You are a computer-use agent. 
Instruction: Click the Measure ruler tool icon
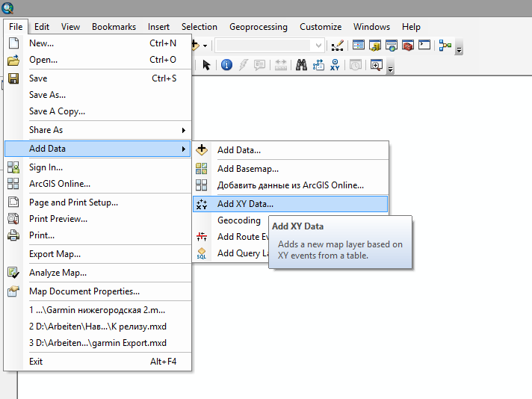click(x=281, y=65)
